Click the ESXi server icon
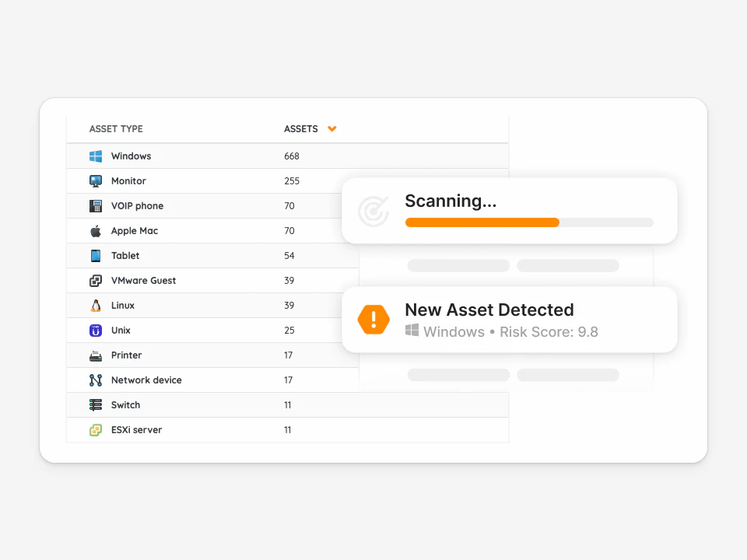 [x=96, y=430]
